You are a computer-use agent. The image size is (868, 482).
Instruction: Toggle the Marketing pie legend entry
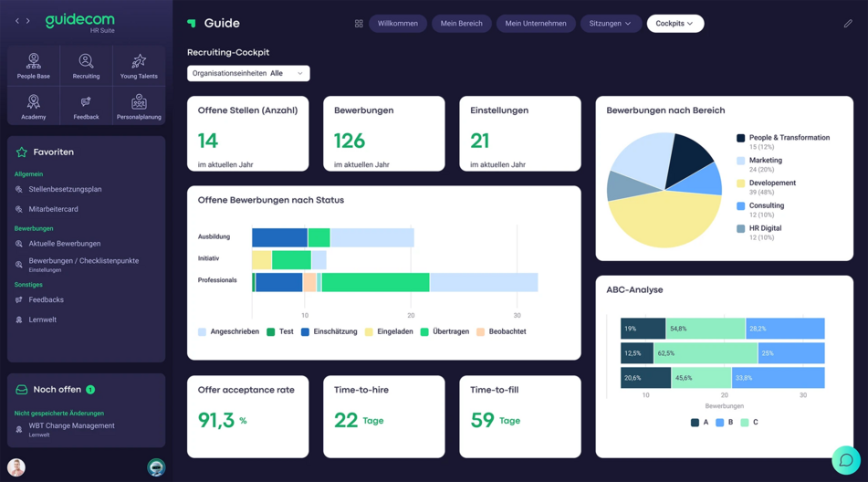[765, 161]
